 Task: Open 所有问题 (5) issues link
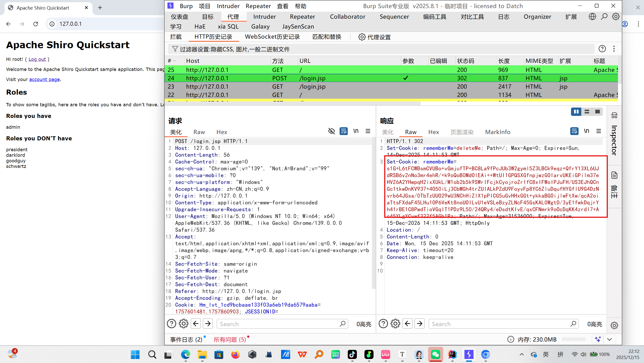pyautogui.click(x=230, y=340)
